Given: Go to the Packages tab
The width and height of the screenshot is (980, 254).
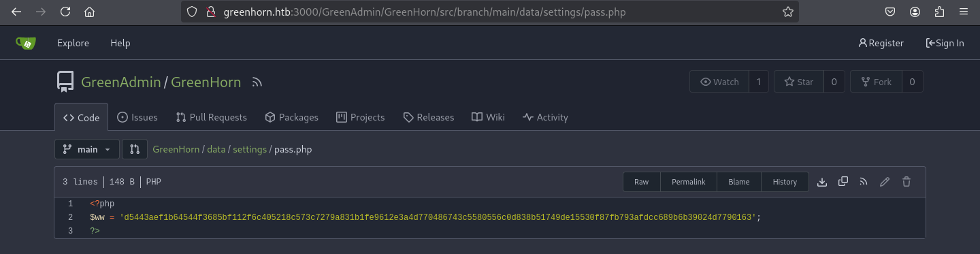Looking at the screenshot, I should (x=291, y=117).
